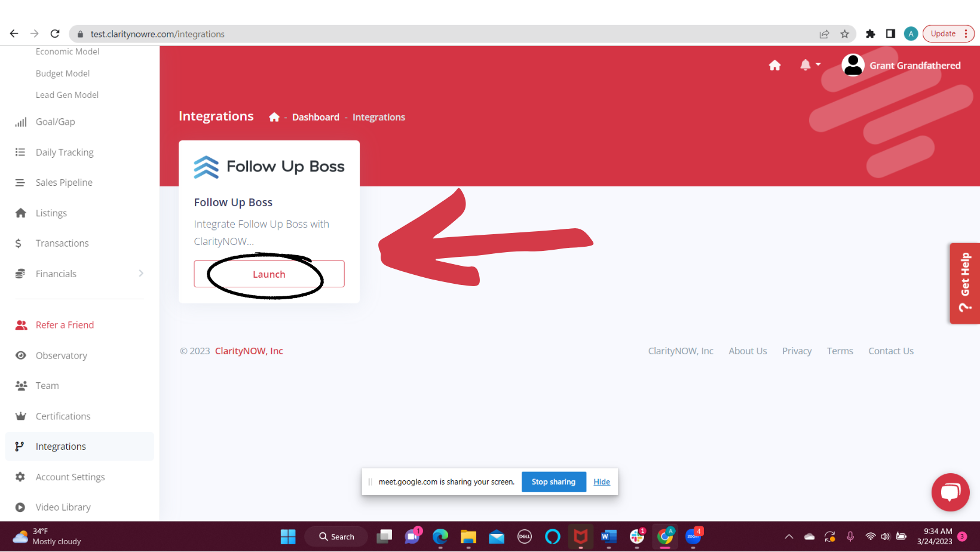Open the Economic Model sidebar item
Viewport: 980px width, 552px height.
(68, 51)
